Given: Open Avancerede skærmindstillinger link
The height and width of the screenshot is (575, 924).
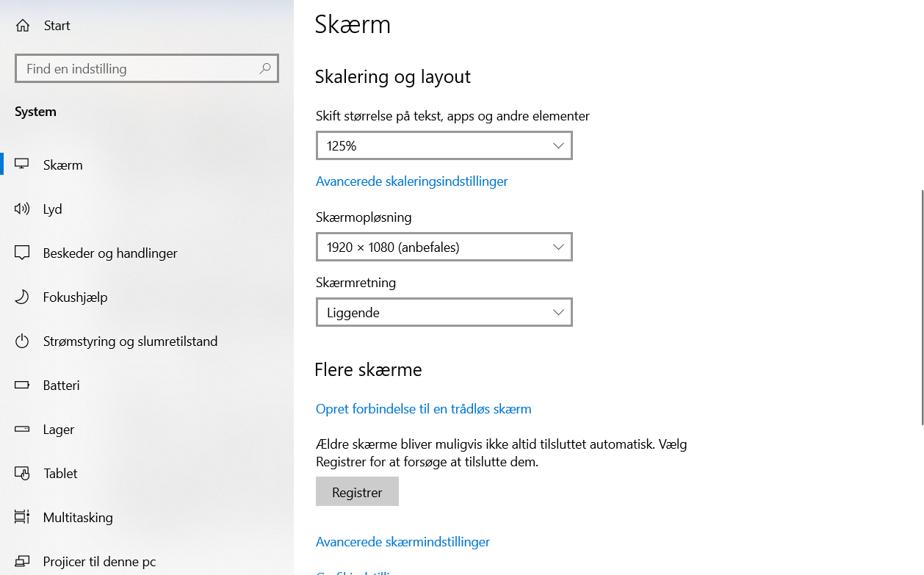Looking at the screenshot, I should pos(403,542).
